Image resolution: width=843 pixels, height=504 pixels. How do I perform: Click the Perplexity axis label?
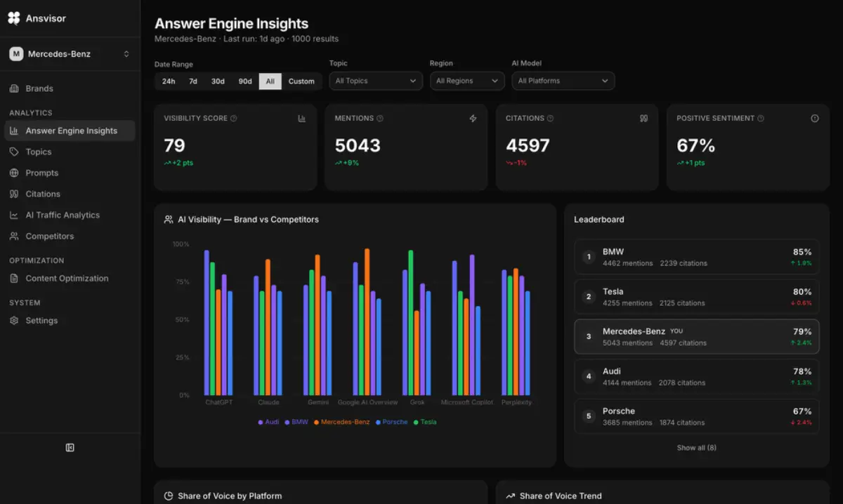[x=516, y=402]
